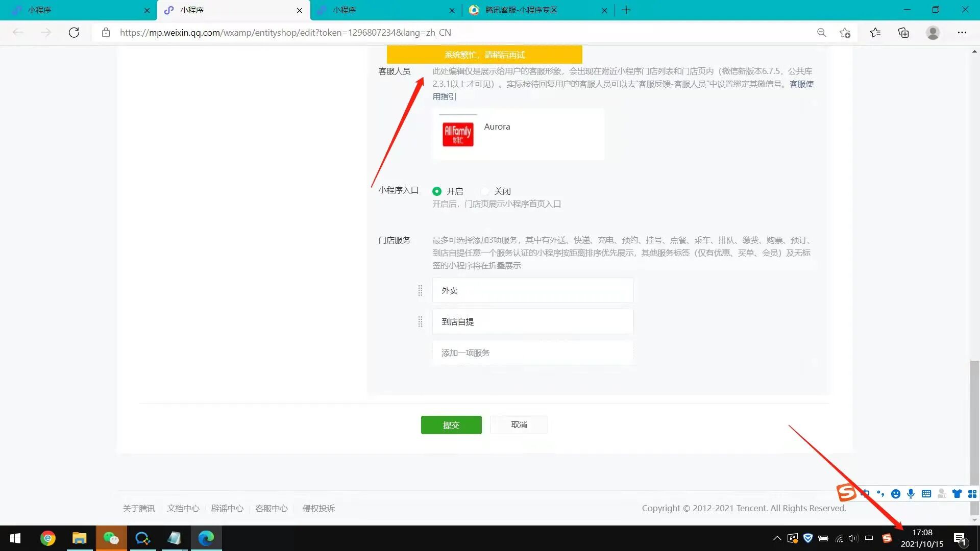The width and height of the screenshot is (980, 551).
Task: Select the 关闭 radio for 小程序入口
Action: coord(485,191)
